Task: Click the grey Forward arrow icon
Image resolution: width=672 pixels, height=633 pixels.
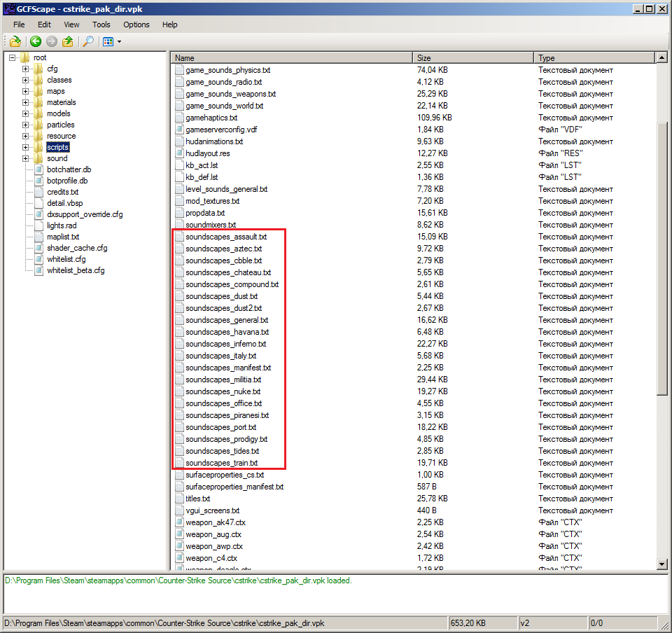Action: click(51, 41)
